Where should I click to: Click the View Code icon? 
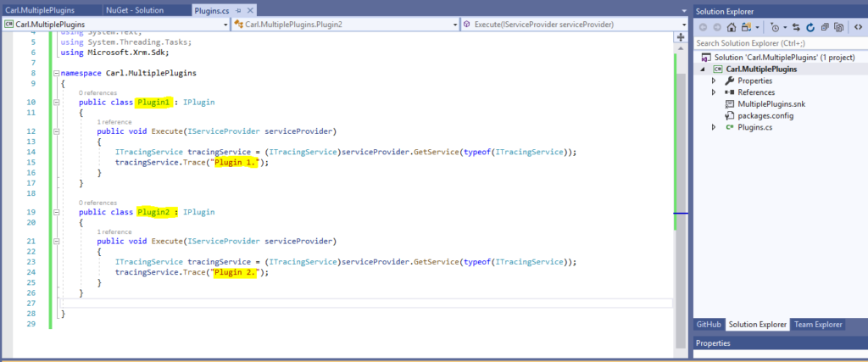[x=858, y=27]
